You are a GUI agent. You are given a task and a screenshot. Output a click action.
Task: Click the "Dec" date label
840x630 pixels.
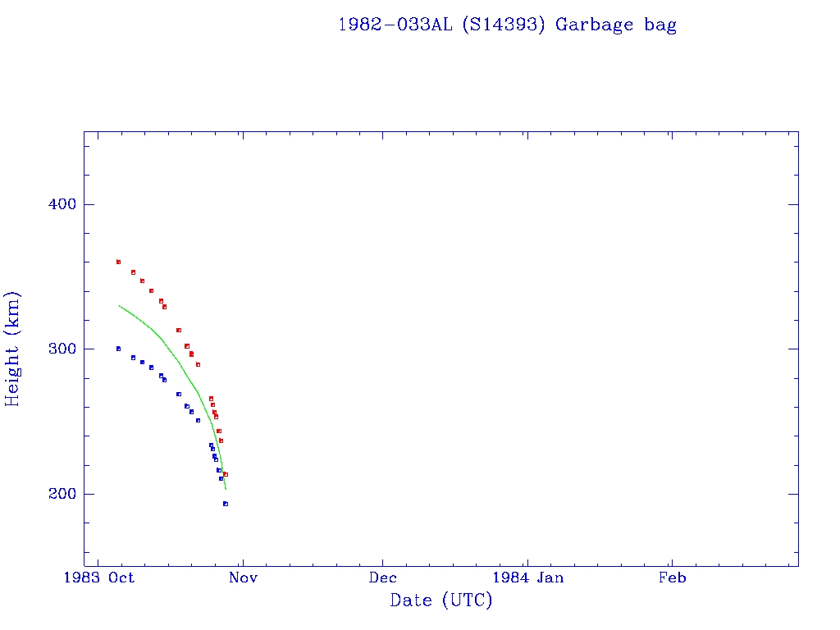coord(383,577)
